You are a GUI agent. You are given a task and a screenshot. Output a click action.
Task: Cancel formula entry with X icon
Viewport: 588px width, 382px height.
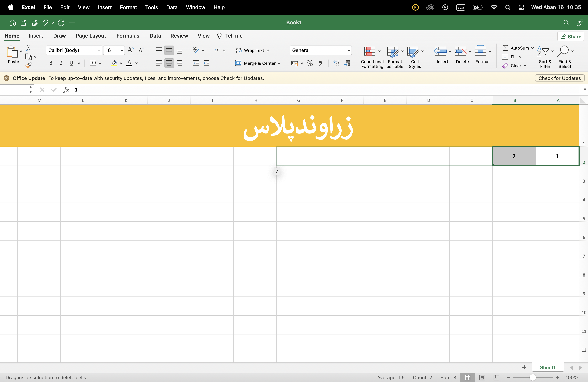coord(42,90)
